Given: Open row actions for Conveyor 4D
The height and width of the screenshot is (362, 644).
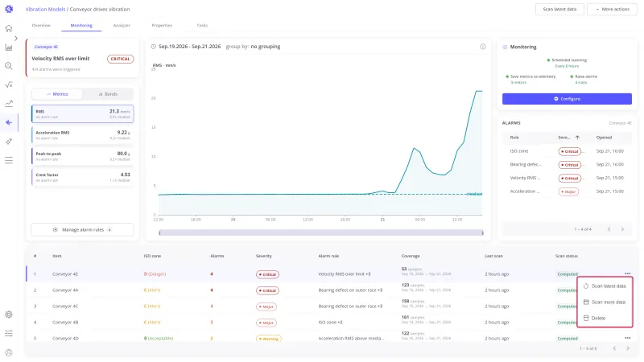Looking at the screenshot, I should click(x=627, y=338).
